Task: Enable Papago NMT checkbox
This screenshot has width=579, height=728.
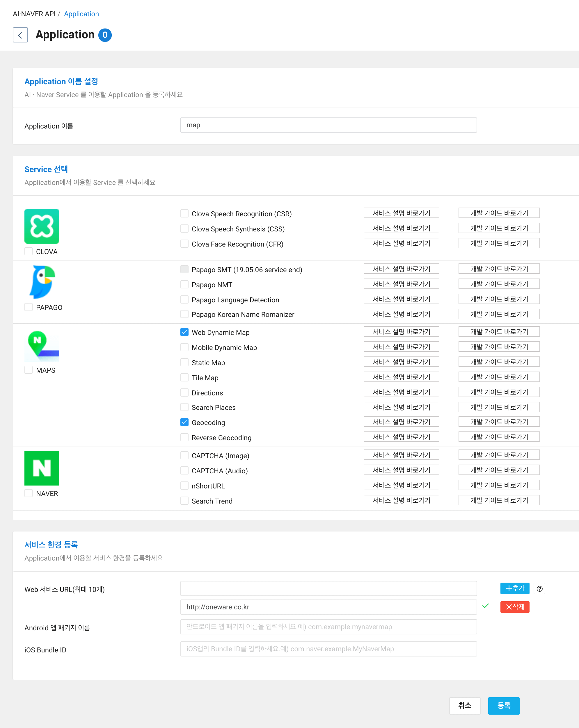Action: 184,284
